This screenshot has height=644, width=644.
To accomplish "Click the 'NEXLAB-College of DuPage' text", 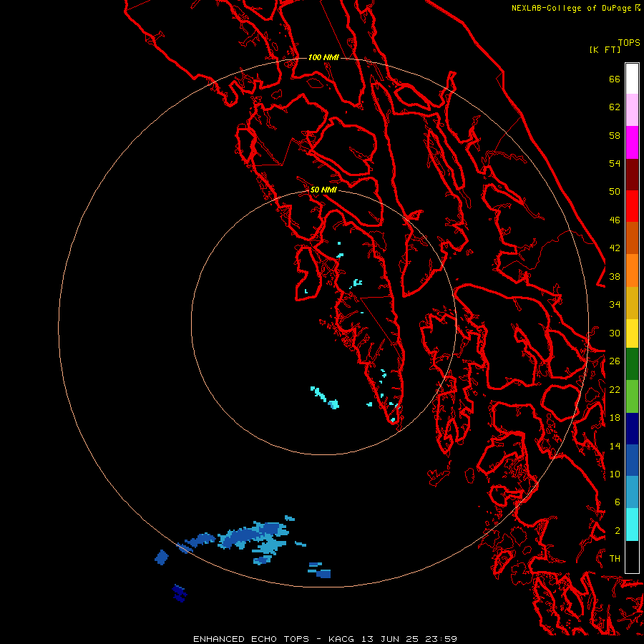I will tap(572, 8).
